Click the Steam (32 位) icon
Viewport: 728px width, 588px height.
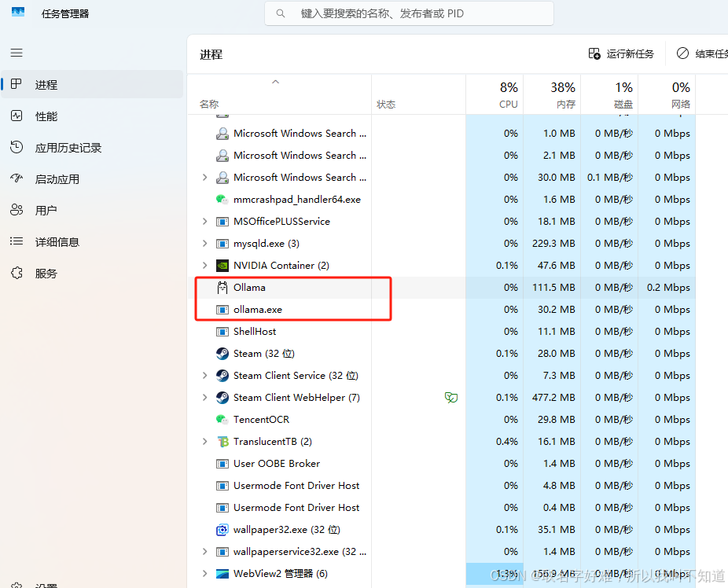222,354
